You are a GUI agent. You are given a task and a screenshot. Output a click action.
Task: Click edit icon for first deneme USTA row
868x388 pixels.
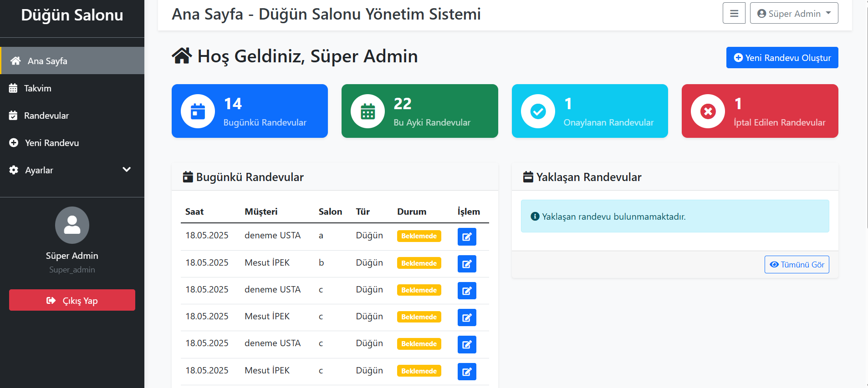[467, 237]
